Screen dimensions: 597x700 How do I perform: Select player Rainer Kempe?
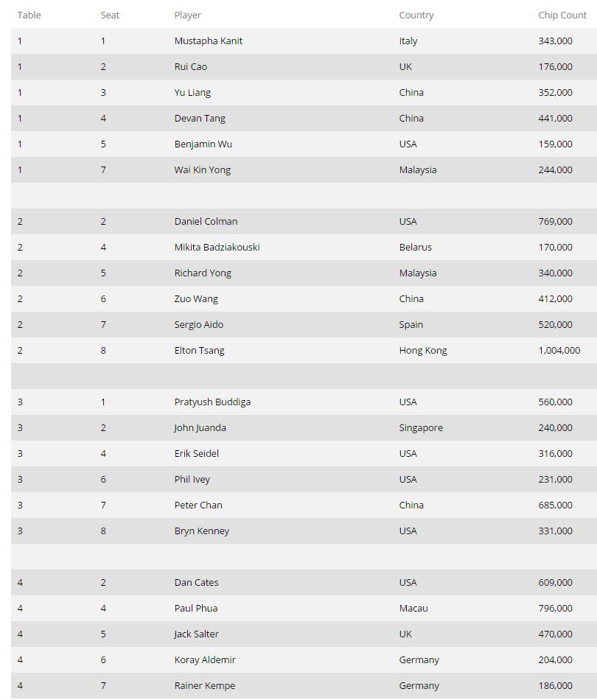[204, 685]
